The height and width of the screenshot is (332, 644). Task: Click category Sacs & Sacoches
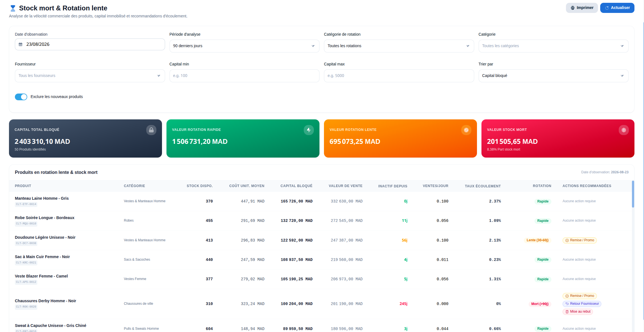tap(137, 260)
